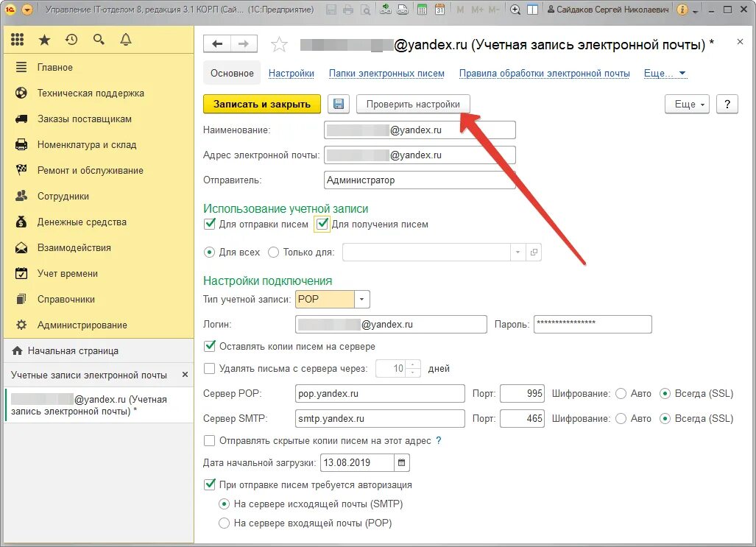Check "Отправлять скрытые копии писем" box
Image resolution: width=756 pixels, height=547 pixels.
(209, 440)
